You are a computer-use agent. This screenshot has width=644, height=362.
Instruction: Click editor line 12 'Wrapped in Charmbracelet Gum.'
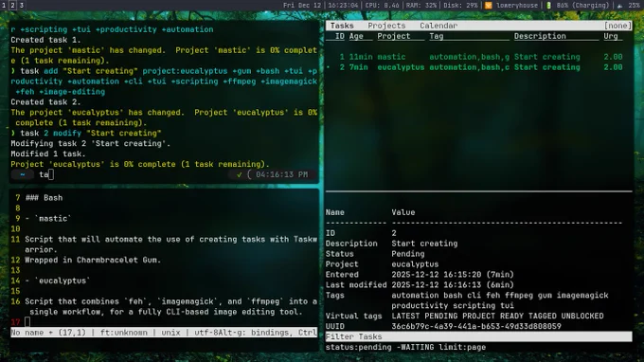pyautogui.click(x=93, y=260)
